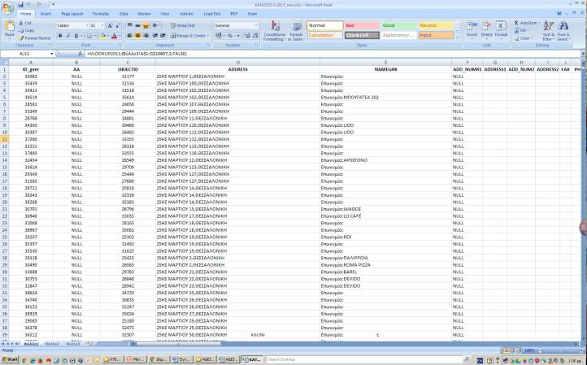Toggle center text horizontally
Screen dimensions: 587x365
[138, 36]
